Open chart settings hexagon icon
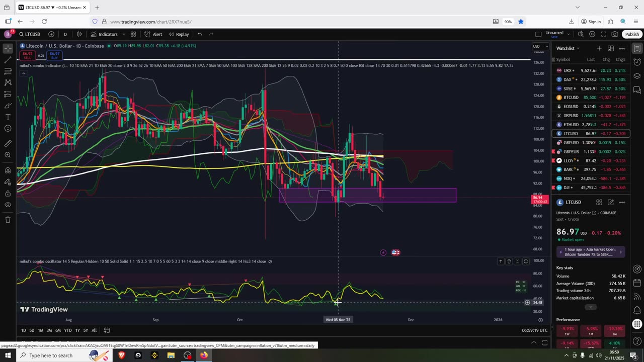 click(592, 34)
